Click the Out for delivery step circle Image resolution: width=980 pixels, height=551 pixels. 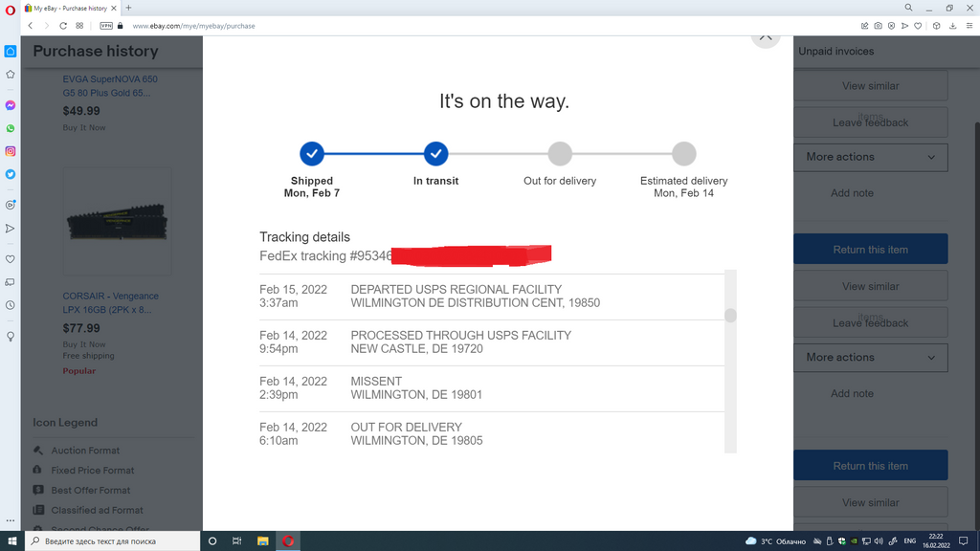[560, 154]
